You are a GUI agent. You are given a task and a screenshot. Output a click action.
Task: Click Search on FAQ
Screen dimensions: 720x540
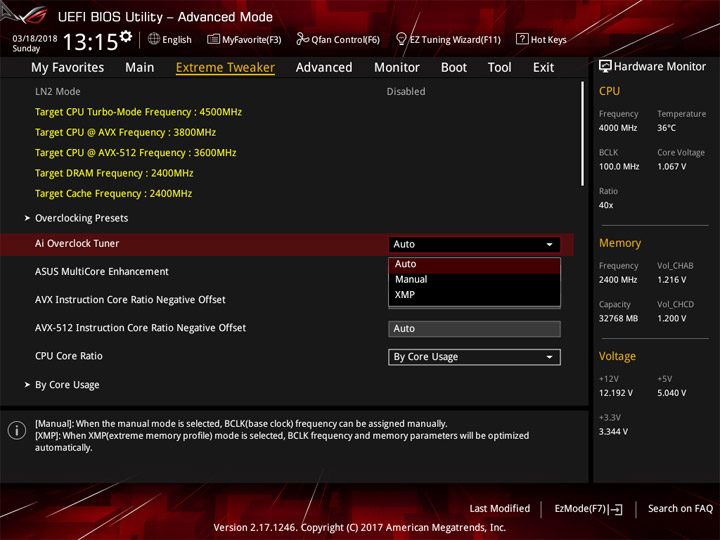(x=680, y=508)
